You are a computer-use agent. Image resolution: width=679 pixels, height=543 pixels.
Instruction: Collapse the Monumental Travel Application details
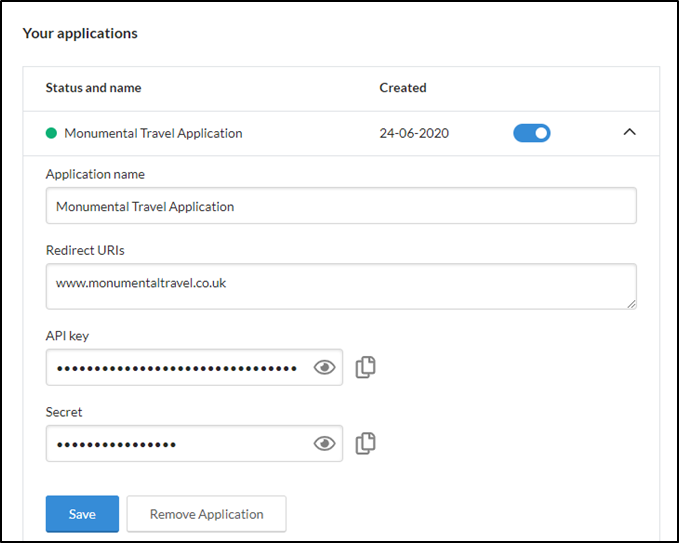pos(629,132)
